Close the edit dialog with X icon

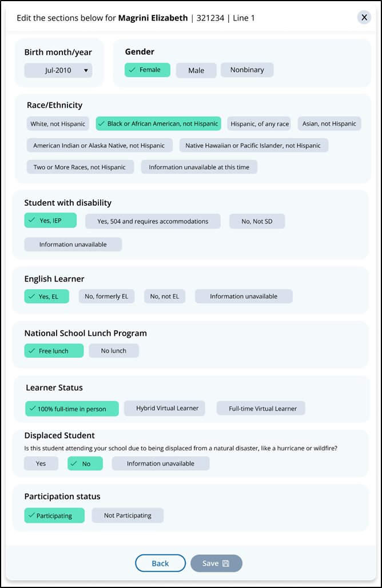pyautogui.click(x=364, y=17)
